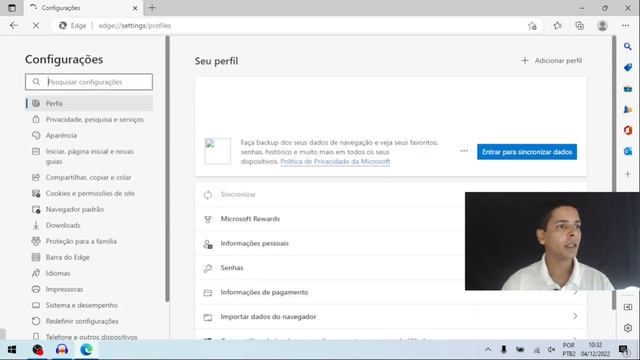Select Perfis in settings menu
Image resolution: width=640 pixels, height=360 pixels.
(x=89, y=103)
